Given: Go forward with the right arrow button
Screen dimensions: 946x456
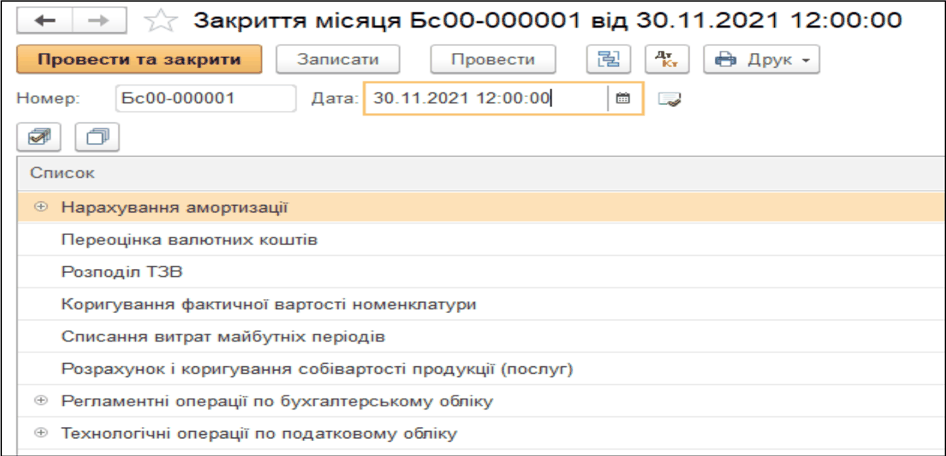Looking at the screenshot, I should click(x=99, y=21).
